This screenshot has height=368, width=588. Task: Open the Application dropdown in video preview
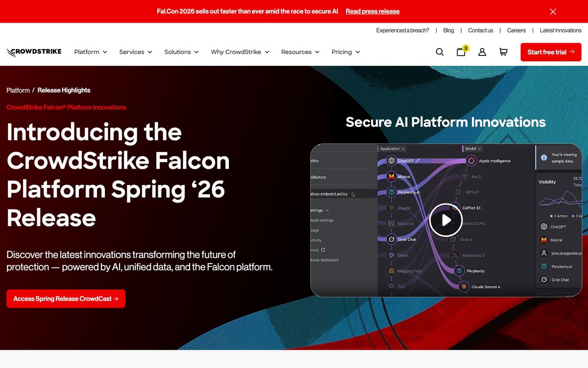pyautogui.click(x=392, y=149)
